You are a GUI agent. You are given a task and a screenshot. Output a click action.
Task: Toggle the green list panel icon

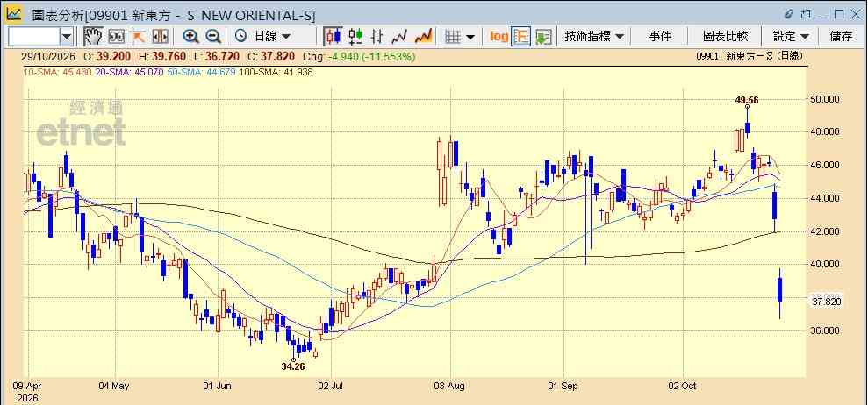pyautogui.click(x=543, y=37)
